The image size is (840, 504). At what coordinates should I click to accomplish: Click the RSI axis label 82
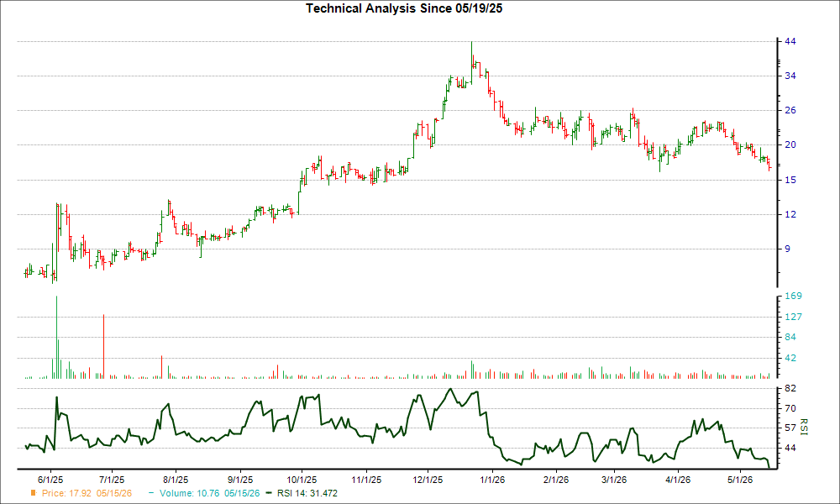pyautogui.click(x=790, y=388)
